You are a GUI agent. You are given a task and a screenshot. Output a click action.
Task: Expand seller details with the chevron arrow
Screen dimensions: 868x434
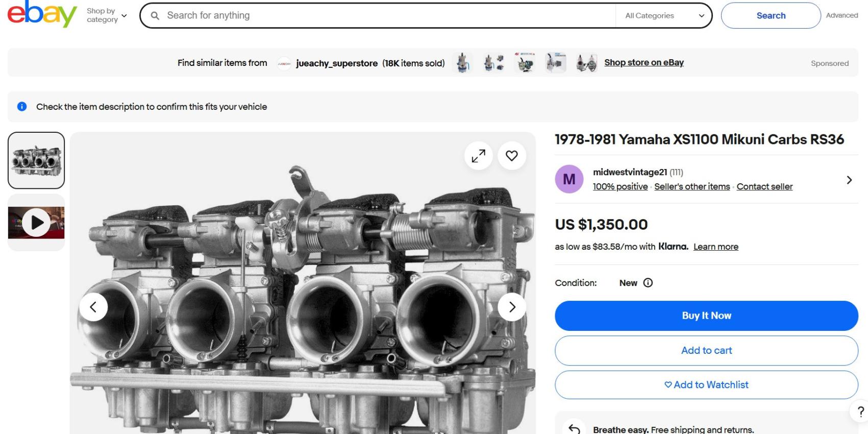pos(849,180)
